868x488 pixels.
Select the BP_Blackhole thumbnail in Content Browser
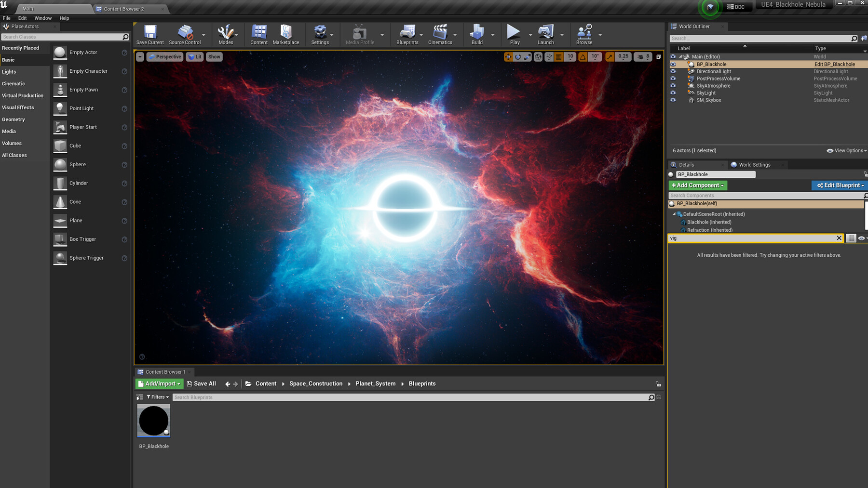coord(153,420)
